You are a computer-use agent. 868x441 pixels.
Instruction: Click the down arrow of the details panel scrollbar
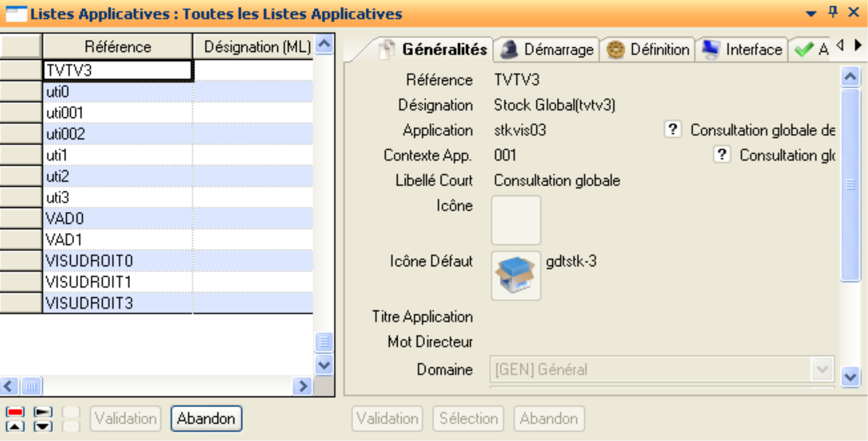click(x=850, y=376)
